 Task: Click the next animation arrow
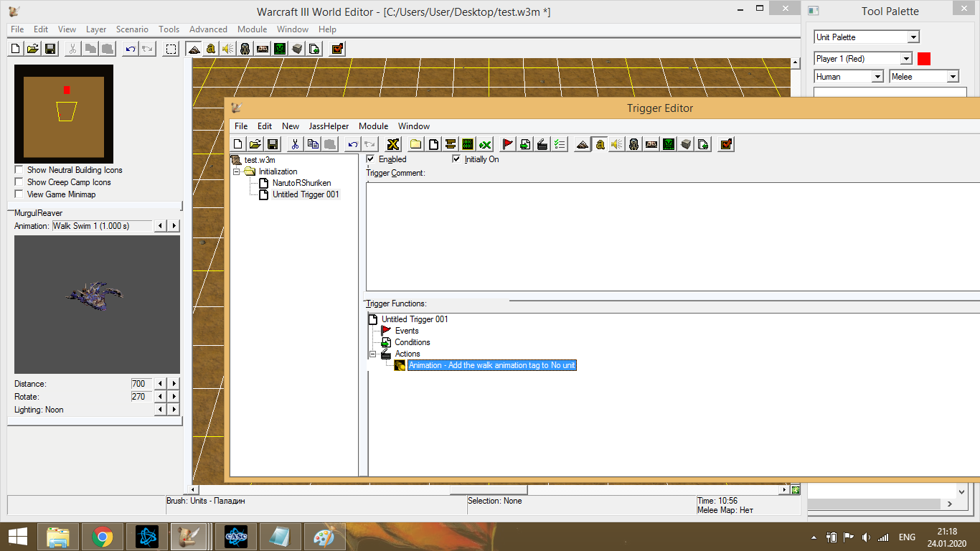[x=174, y=226]
